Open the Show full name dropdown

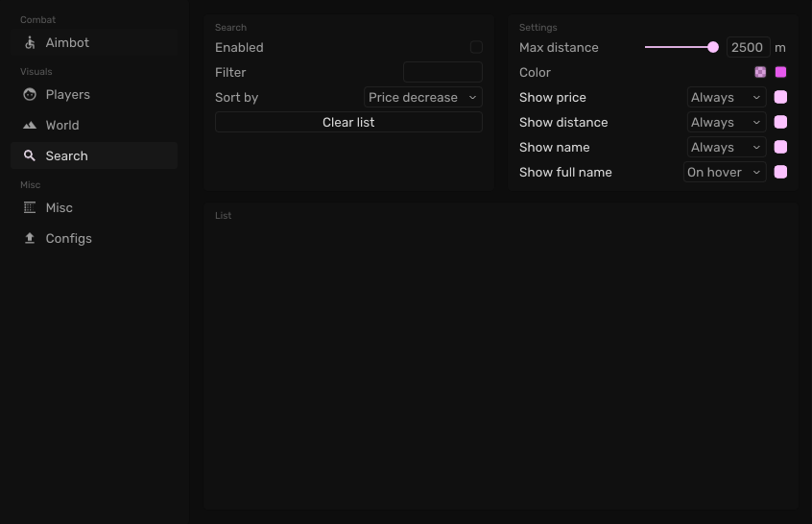[x=725, y=172]
